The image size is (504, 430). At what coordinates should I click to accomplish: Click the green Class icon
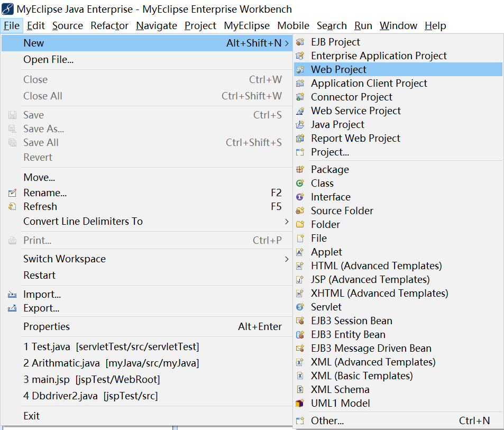[x=300, y=183]
